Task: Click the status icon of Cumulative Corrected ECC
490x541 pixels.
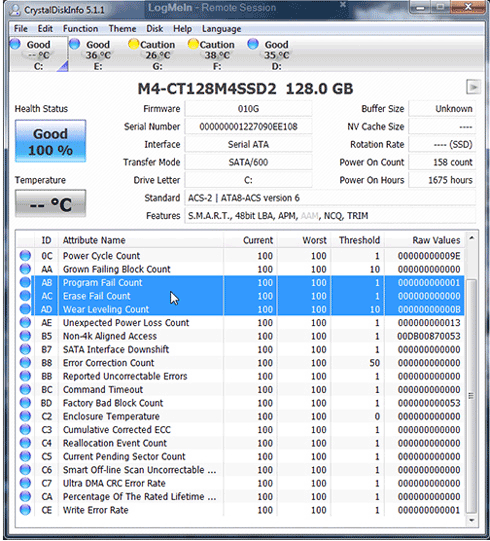Action: point(25,430)
